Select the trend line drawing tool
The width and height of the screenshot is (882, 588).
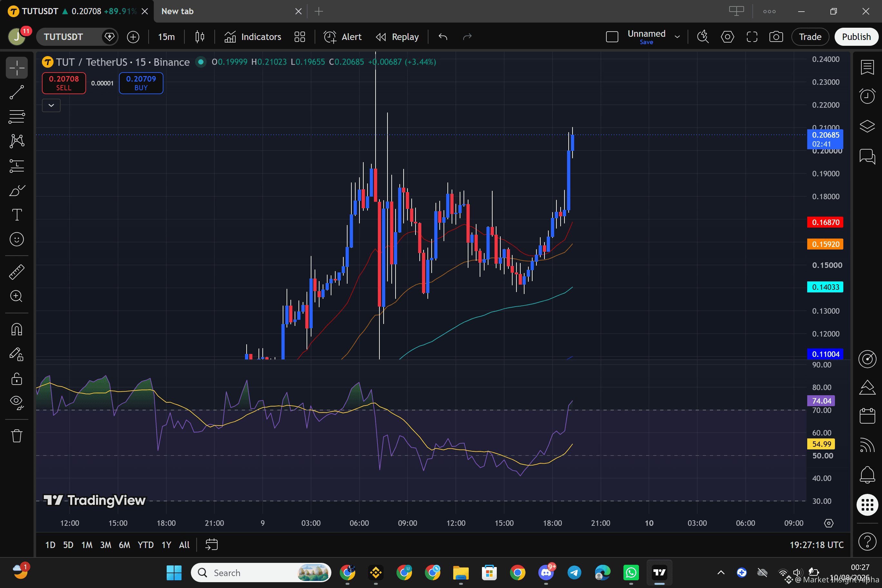(x=16, y=92)
